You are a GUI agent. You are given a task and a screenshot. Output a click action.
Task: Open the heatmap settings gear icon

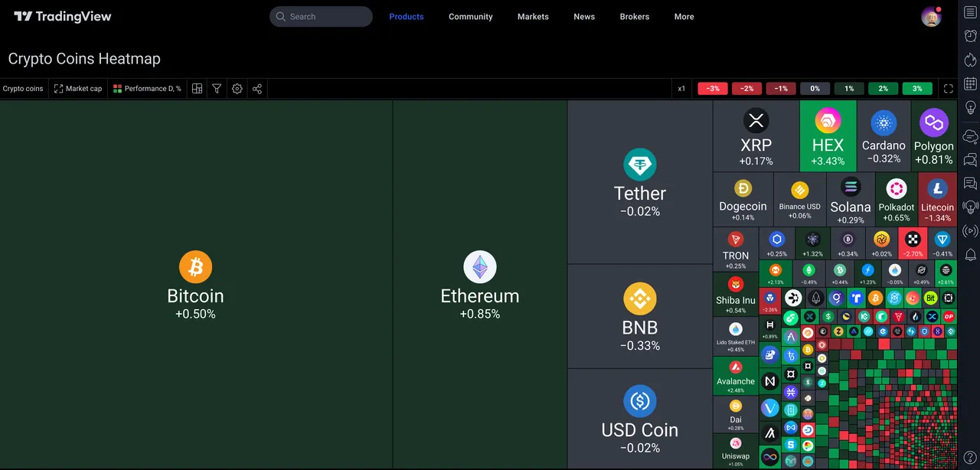pyautogui.click(x=237, y=89)
